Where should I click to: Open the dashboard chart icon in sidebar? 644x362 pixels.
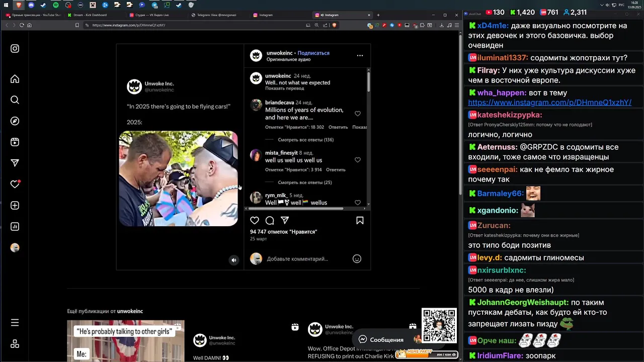pyautogui.click(x=15, y=226)
